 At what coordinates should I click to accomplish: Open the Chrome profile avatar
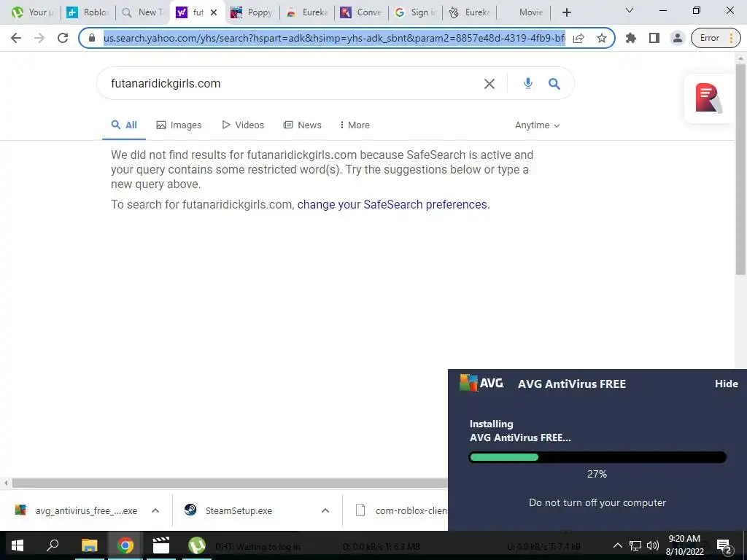click(x=677, y=38)
